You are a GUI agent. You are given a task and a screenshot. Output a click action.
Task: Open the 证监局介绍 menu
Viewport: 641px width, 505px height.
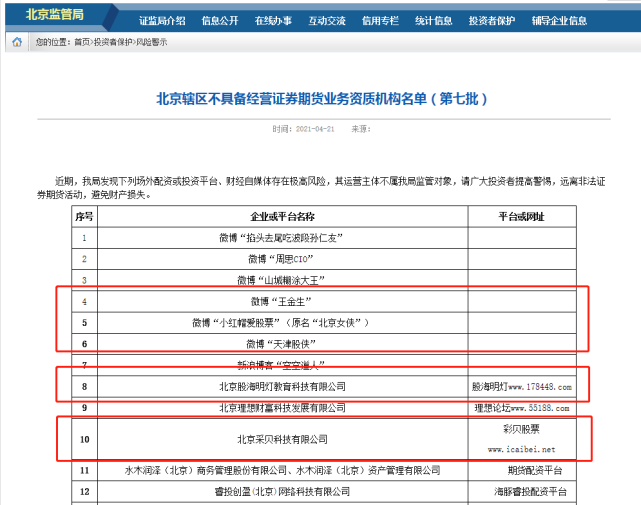[x=162, y=21]
